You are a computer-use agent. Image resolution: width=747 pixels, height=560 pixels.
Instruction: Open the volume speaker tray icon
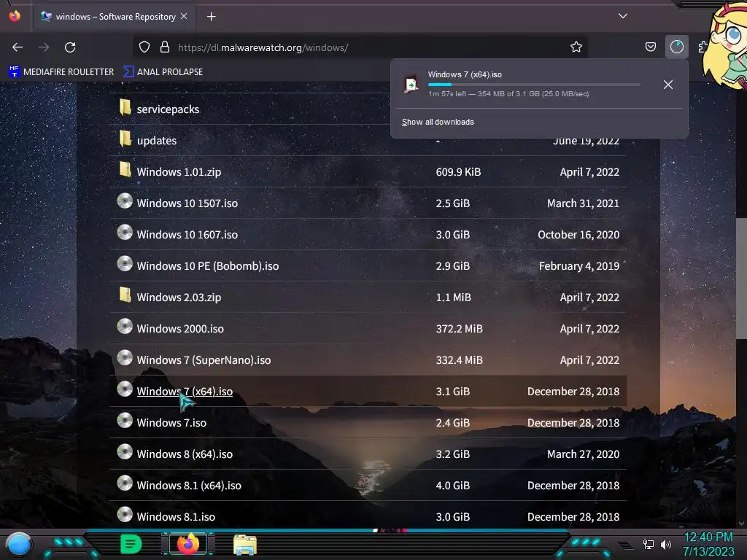[666, 544]
